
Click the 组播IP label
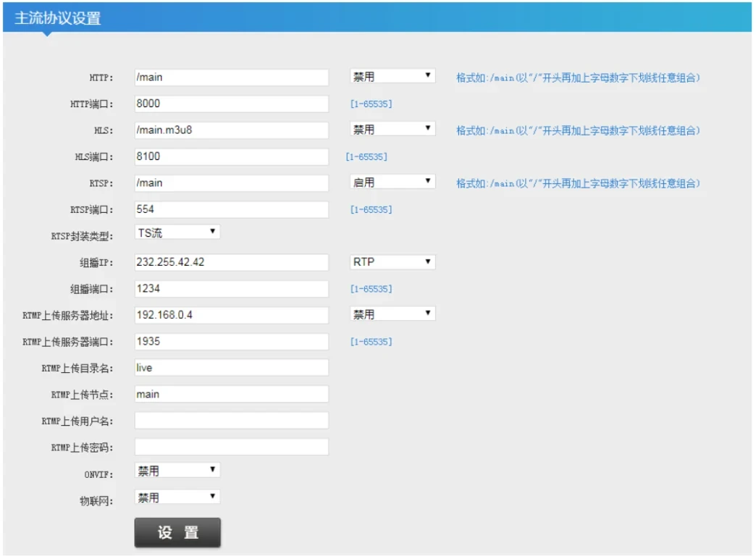[96, 263]
